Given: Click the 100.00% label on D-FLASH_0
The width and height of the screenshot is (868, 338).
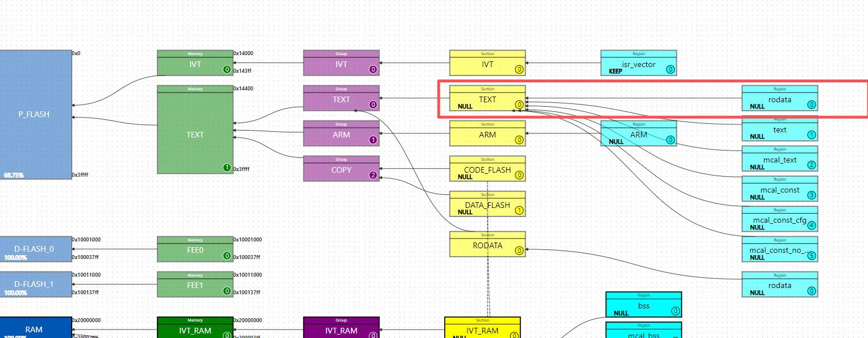Looking at the screenshot, I should click(16, 257).
